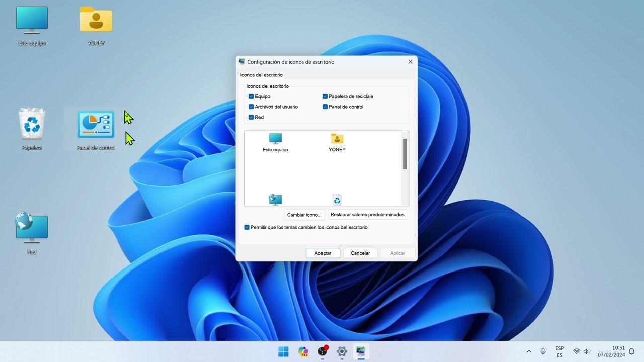The width and height of the screenshot is (644, 362).
Task: Select the Papelera de reciclaje icon in preview
Action: (337, 199)
